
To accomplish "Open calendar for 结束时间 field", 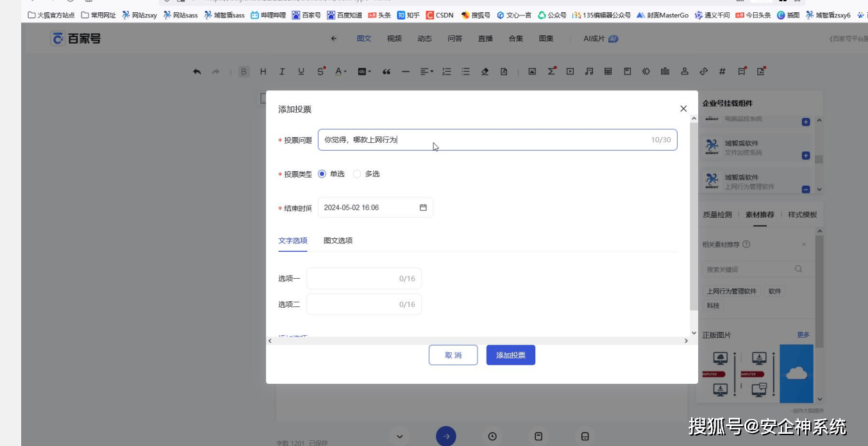I will coord(423,208).
